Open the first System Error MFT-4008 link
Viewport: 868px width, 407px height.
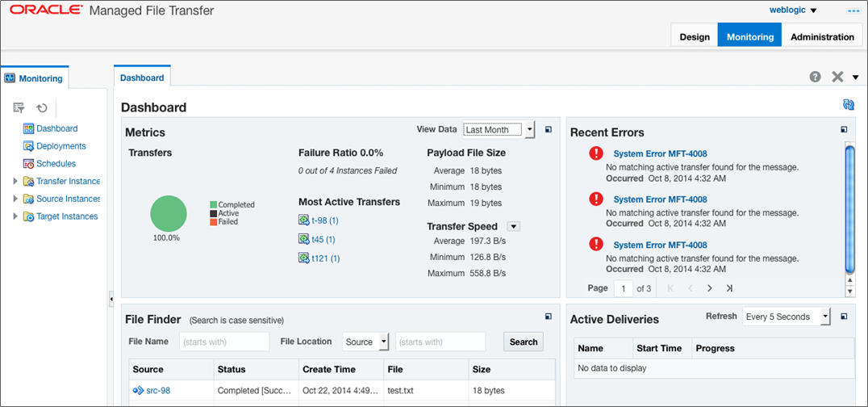tap(661, 154)
